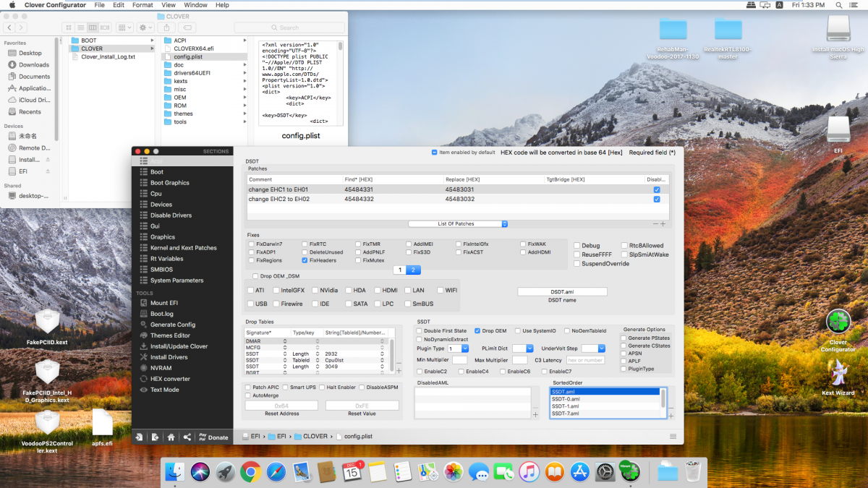The width and height of the screenshot is (868, 488).
Task: Open Install Drivers tool
Action: [169, 357]
